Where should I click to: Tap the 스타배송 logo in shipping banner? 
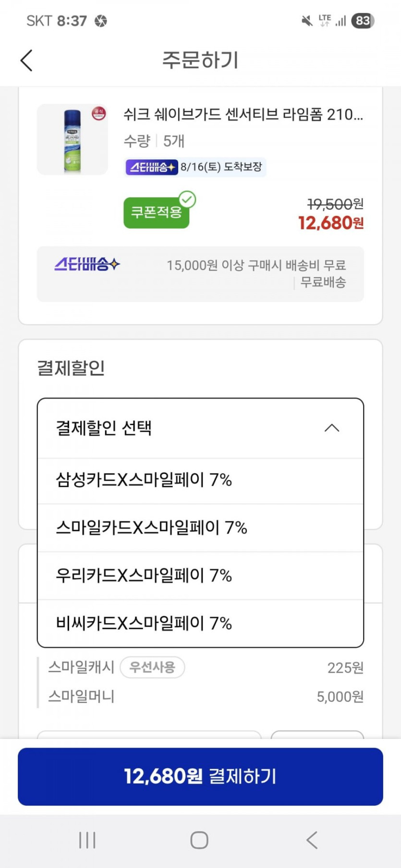pos(87,264)
